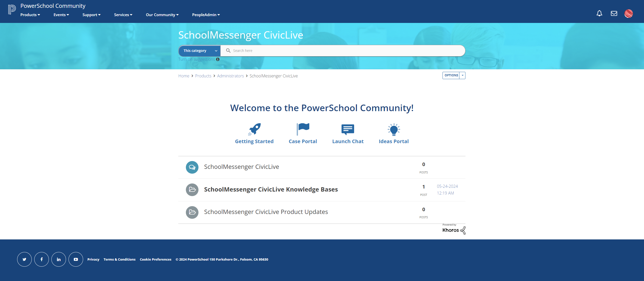
Task: Click your profile avatar picture
Action: 629,14
